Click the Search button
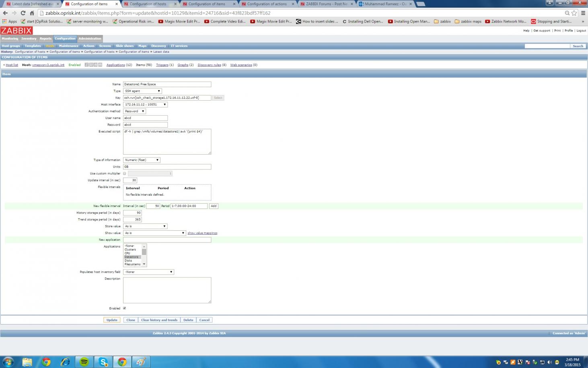588x368 pixels. (578, 46)
